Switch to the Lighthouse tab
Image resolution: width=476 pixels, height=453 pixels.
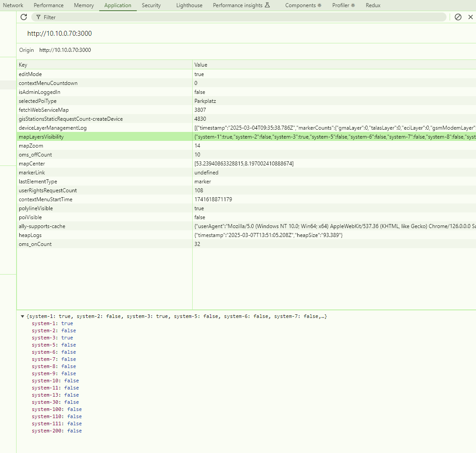[189, 5]
